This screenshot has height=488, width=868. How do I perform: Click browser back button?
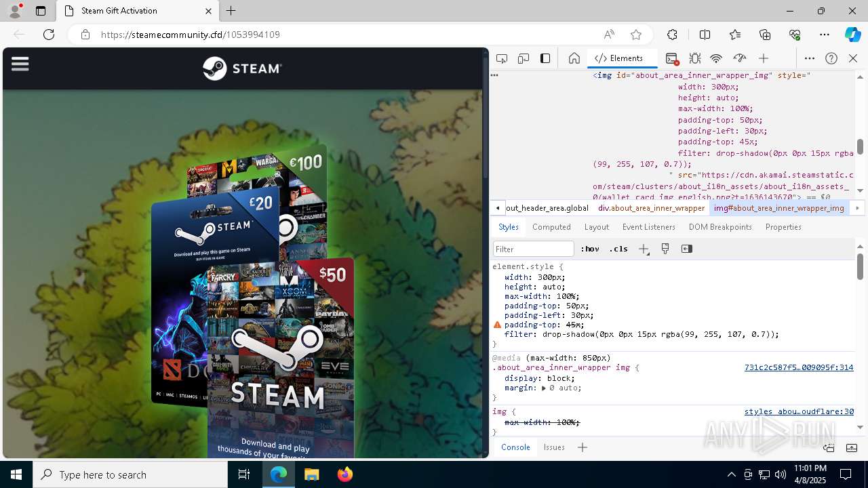(19, 35)
